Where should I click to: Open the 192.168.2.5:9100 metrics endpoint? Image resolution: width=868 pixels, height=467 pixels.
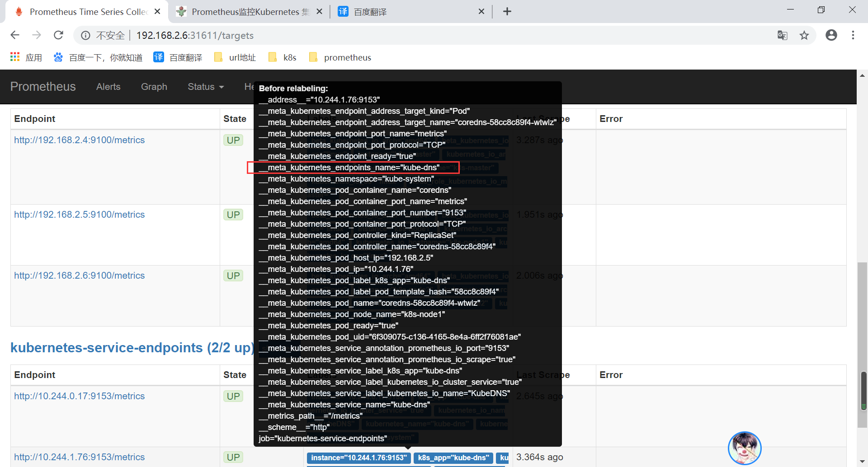point(80,215)
